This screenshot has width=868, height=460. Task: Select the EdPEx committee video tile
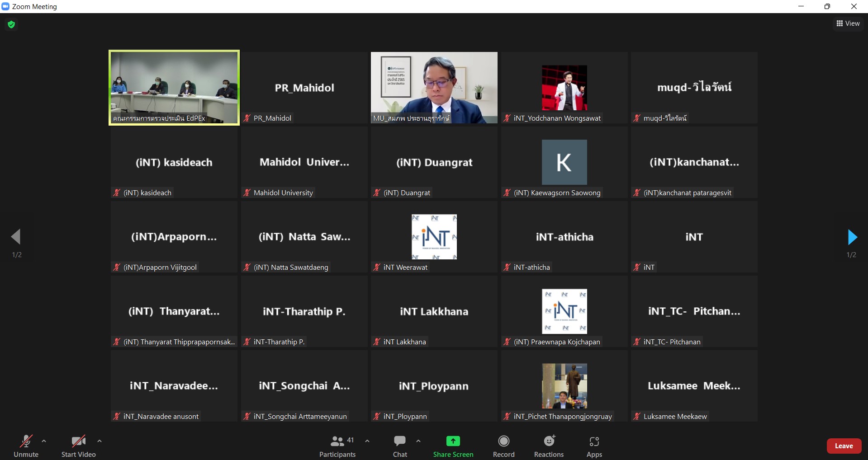coord(174,87)
